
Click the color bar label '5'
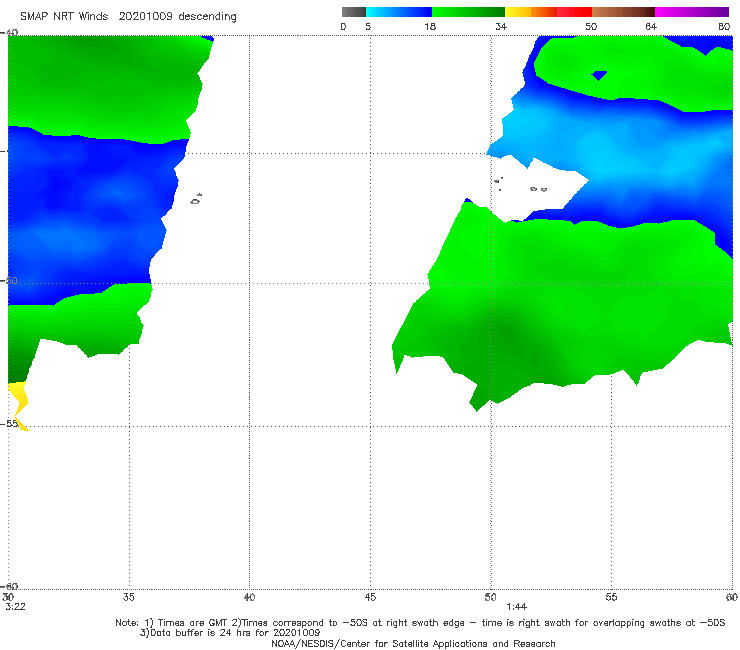[x=368, y=26]
